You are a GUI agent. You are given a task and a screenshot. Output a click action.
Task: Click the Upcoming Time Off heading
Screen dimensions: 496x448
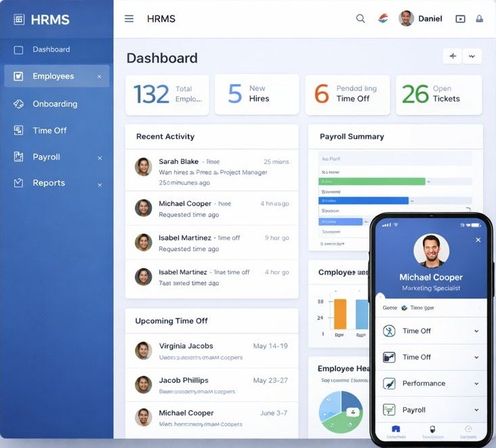coord(171,321)
